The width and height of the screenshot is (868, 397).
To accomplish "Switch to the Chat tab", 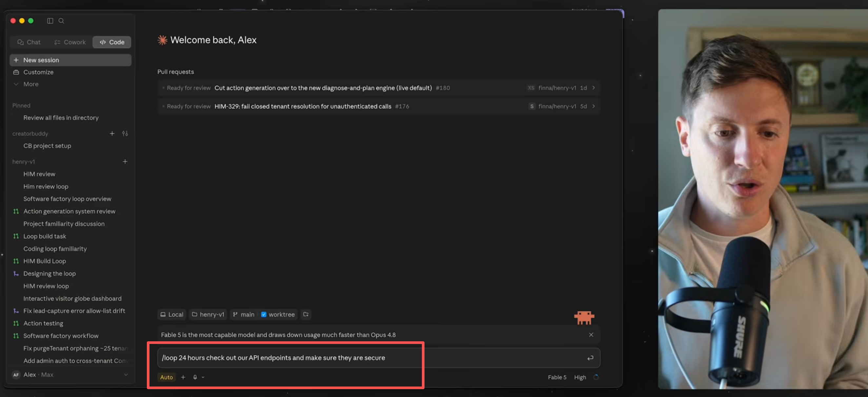I will (x=29, y=43).
